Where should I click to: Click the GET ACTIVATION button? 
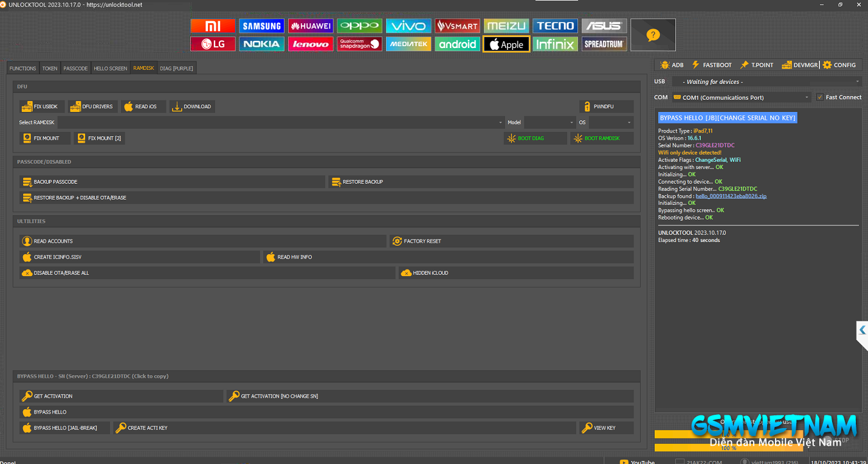(x=121, y=396)
